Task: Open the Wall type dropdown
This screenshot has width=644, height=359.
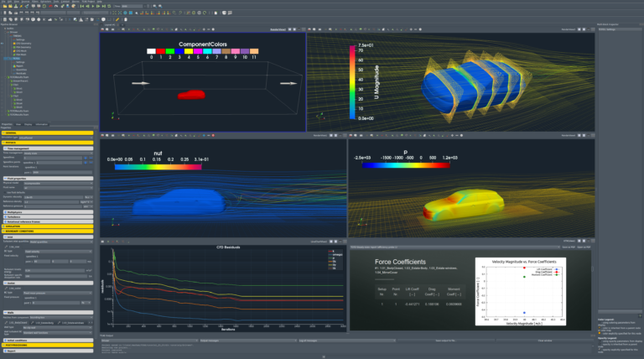Action: 58,327
